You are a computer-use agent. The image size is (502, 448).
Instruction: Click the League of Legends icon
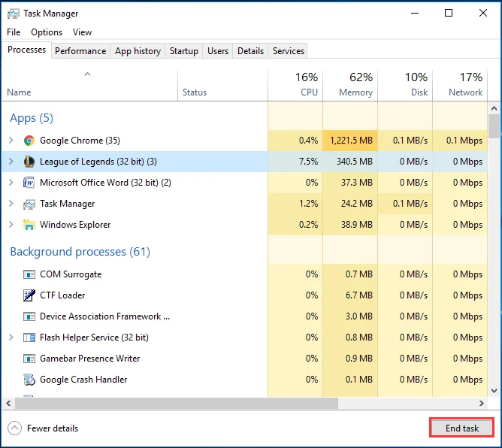[x=29, y=162]
